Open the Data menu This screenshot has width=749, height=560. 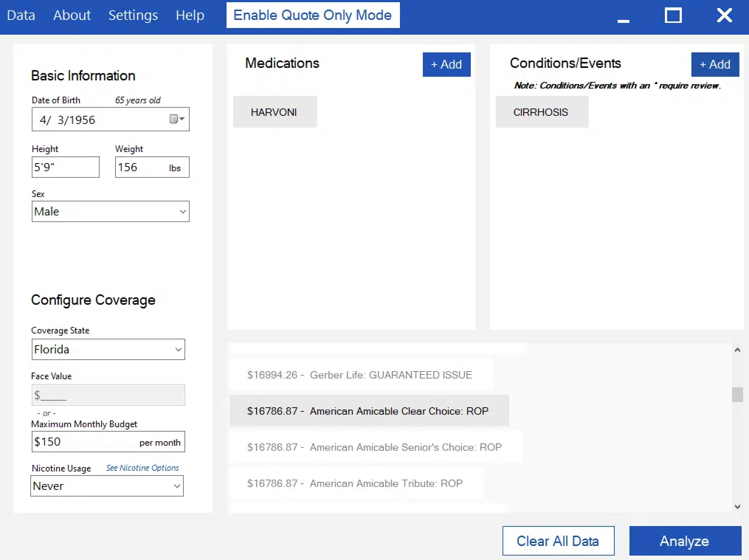point(21,15)
